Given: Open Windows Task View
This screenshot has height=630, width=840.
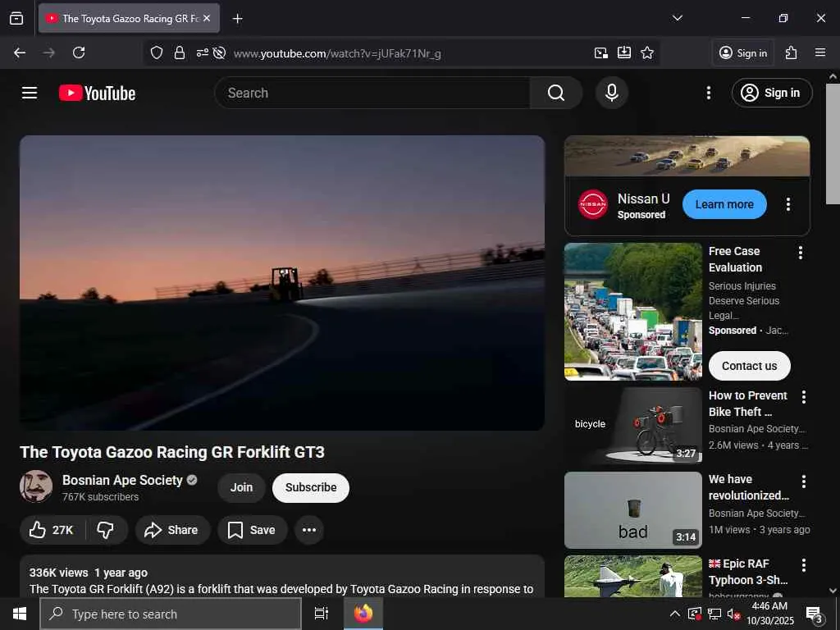Looking at the screenshot, I should pyautogui.click(x=321, y=614).
